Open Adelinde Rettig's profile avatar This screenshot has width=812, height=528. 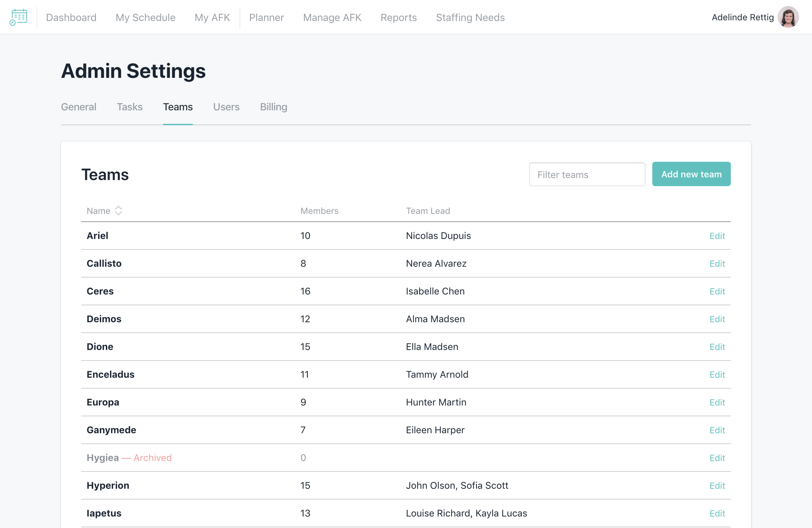tap(788, 17)
